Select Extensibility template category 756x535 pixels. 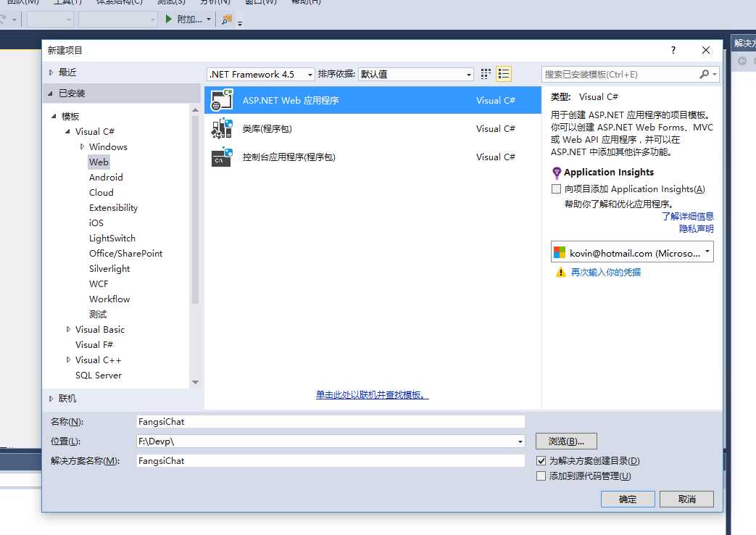click(113, 208)
